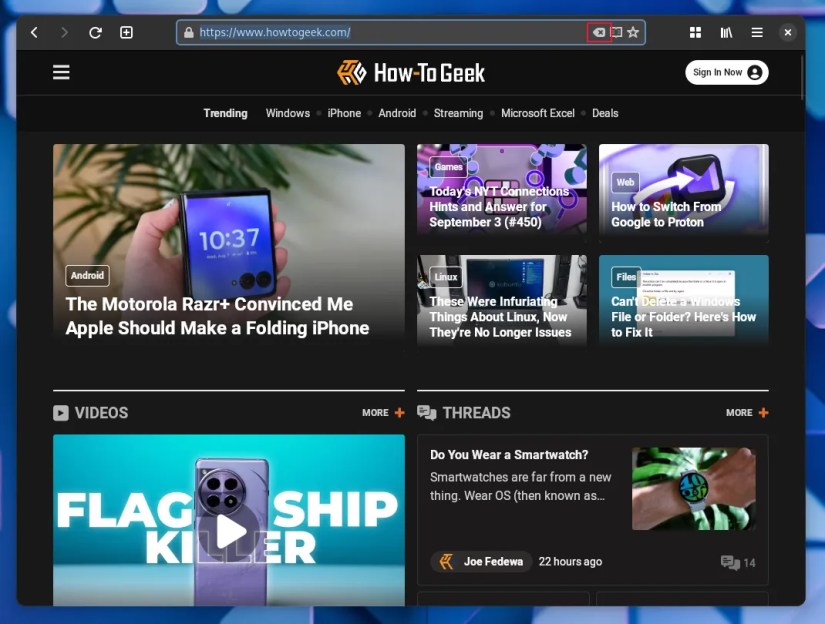Viewport: 825px width, 624px height.
Task: Bookmark this page with the star
Action: (633, 33)
